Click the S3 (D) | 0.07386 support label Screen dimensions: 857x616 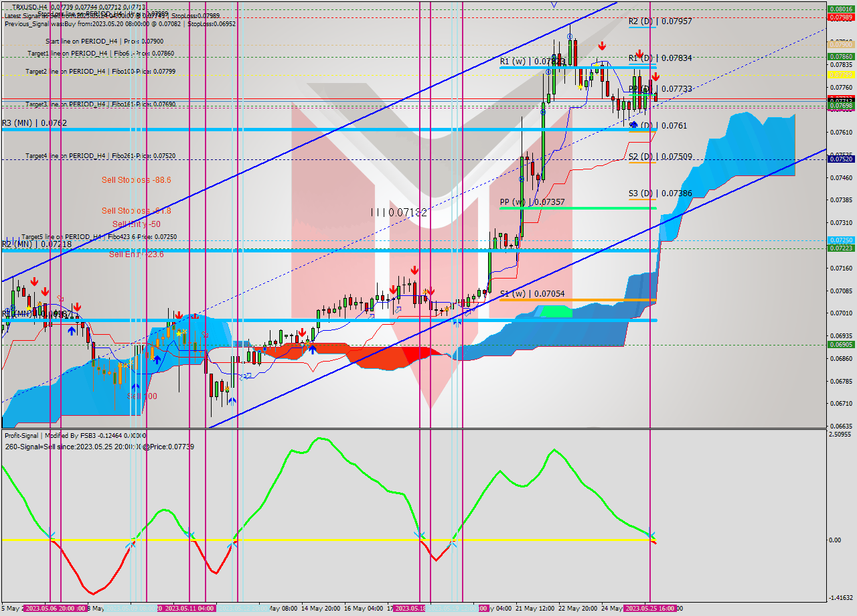click(660, 194)
